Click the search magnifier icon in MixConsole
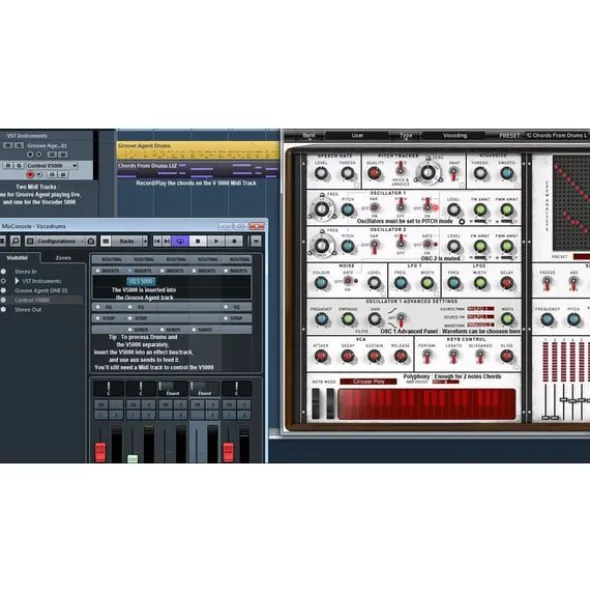Image resolution: width=590 pixels, height=591 pixels. [x=15, y=241]
